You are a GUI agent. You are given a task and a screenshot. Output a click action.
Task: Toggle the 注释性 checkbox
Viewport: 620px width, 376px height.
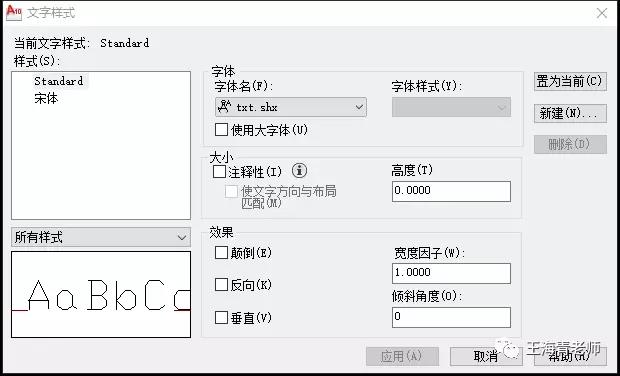click(x=219, y=172)
